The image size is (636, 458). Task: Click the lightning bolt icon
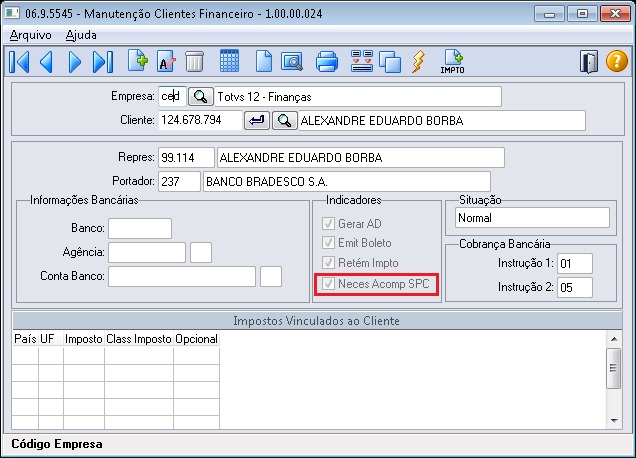pyautogui.click(x=419, y=62)
